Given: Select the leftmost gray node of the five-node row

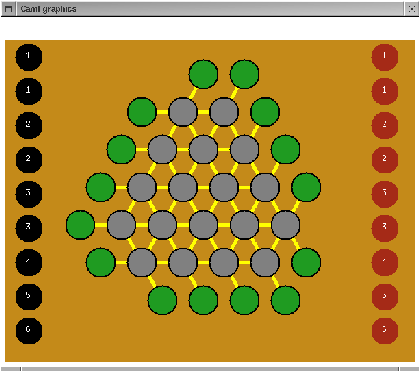Looking at the screenshot, I should click(x=121, y=225).
